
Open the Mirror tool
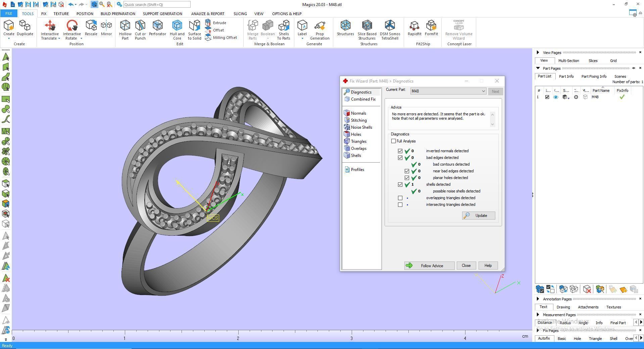click(x=106, y=27)
